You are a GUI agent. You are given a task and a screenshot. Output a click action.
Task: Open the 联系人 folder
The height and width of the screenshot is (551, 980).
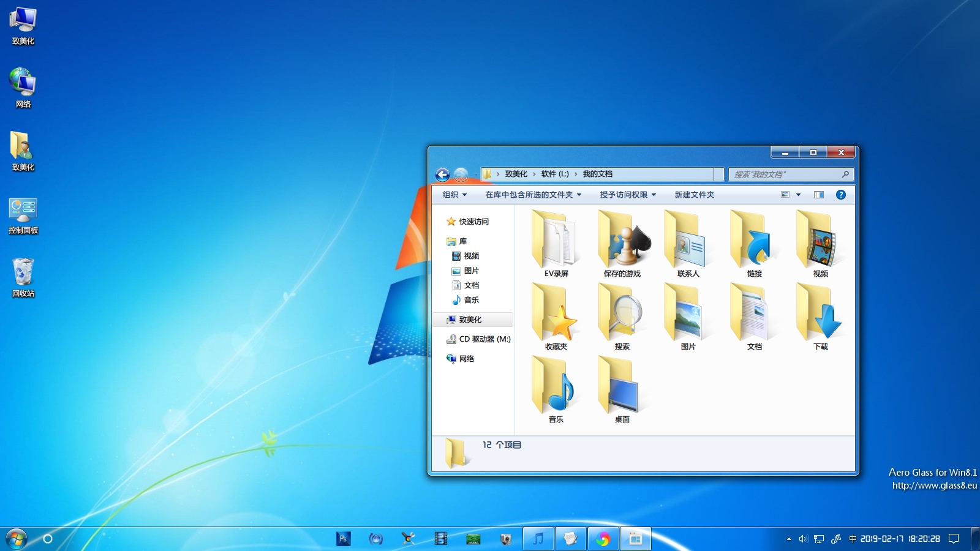pyautogui.click(x=687, y=242)
